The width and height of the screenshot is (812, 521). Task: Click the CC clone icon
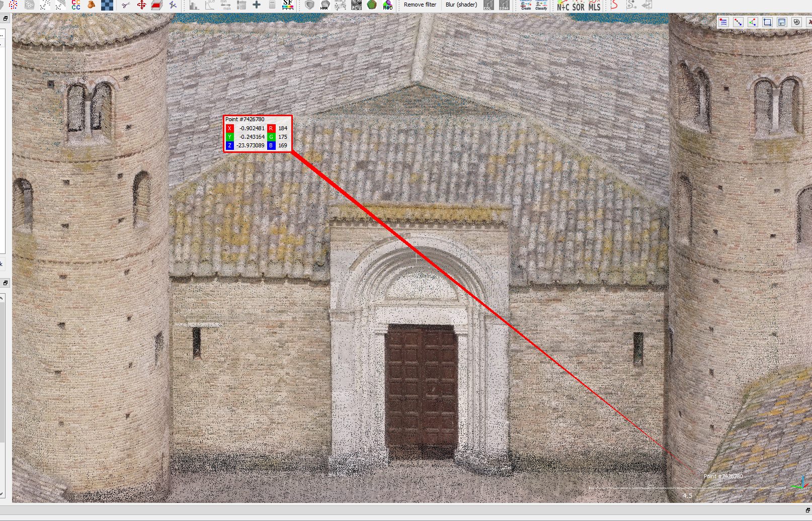(76, 5)
